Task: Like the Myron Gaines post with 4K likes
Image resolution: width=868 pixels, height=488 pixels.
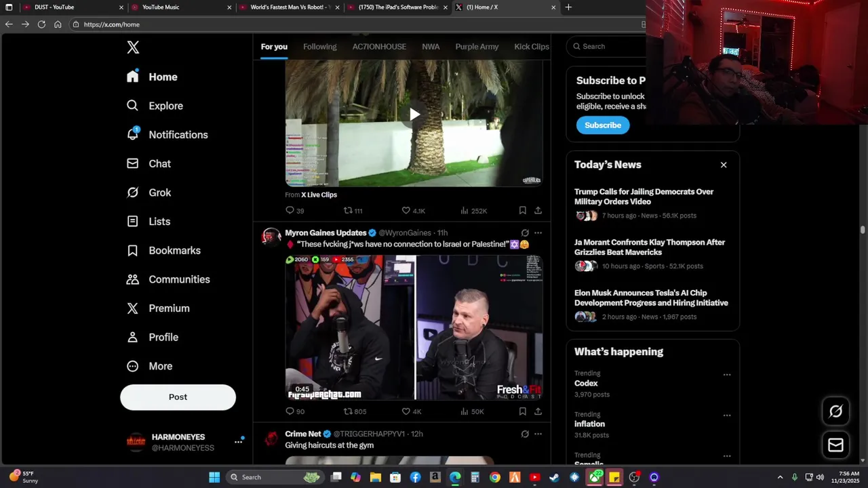Action: [x=411, y=411]
